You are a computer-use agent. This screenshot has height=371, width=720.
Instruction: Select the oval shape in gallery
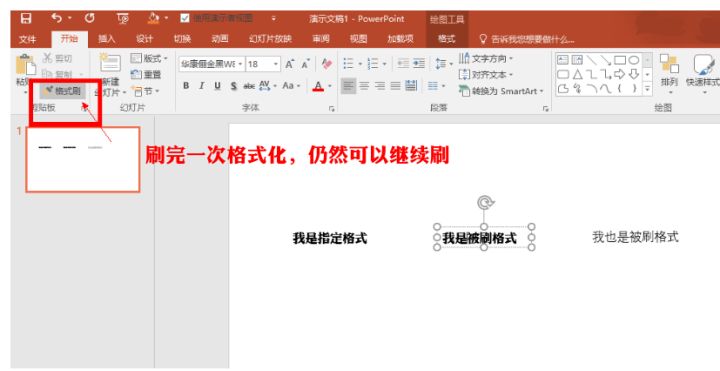[634, 60]
